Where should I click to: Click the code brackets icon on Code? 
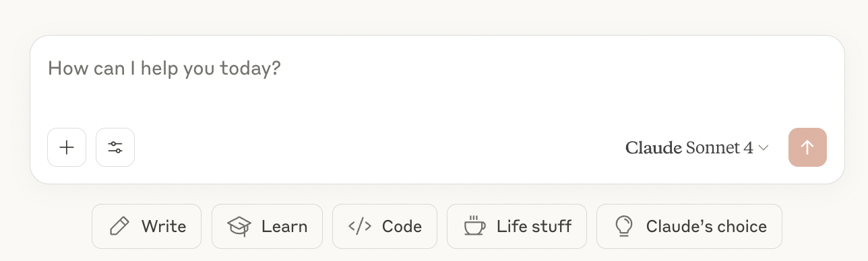pos(360,227)
